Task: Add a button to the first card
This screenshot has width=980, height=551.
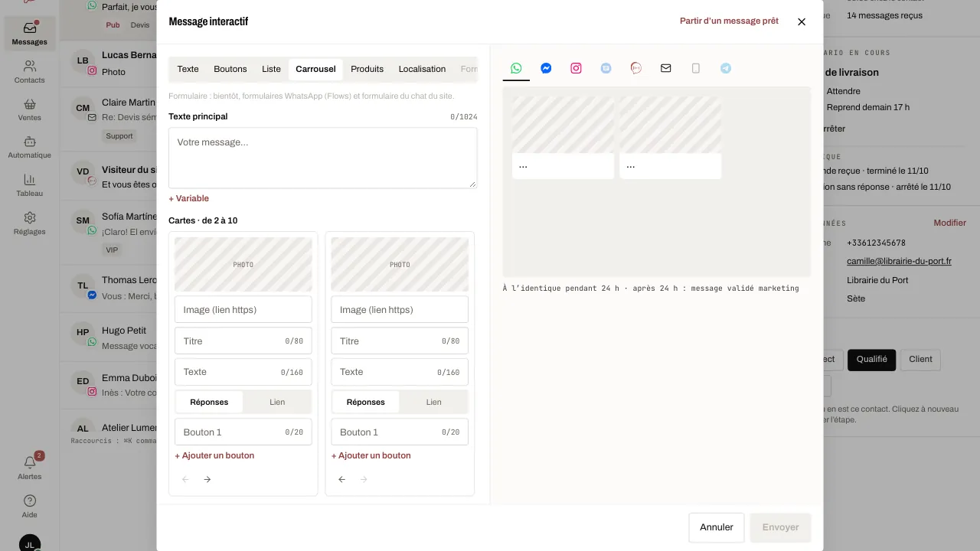Action: [x=214, y=455]
